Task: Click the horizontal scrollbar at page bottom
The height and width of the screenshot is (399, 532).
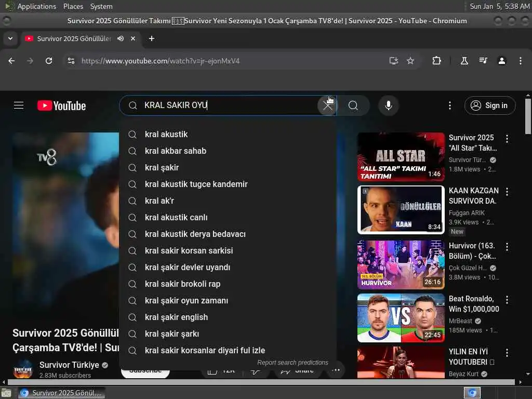Action: 261,382
